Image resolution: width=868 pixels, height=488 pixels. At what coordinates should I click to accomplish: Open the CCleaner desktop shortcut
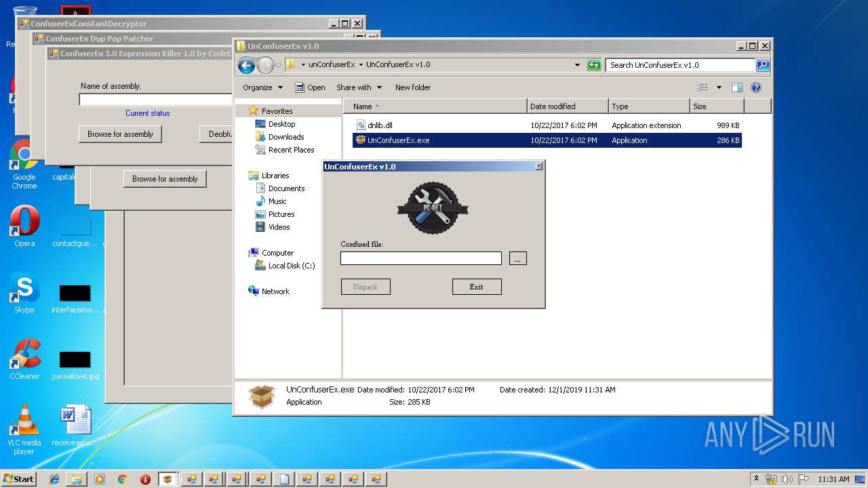point(24,360)
